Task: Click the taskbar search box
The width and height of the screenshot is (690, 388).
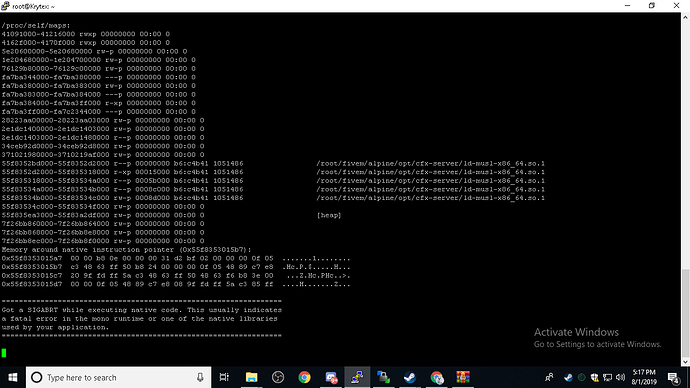Action: (x=118, y=377)
